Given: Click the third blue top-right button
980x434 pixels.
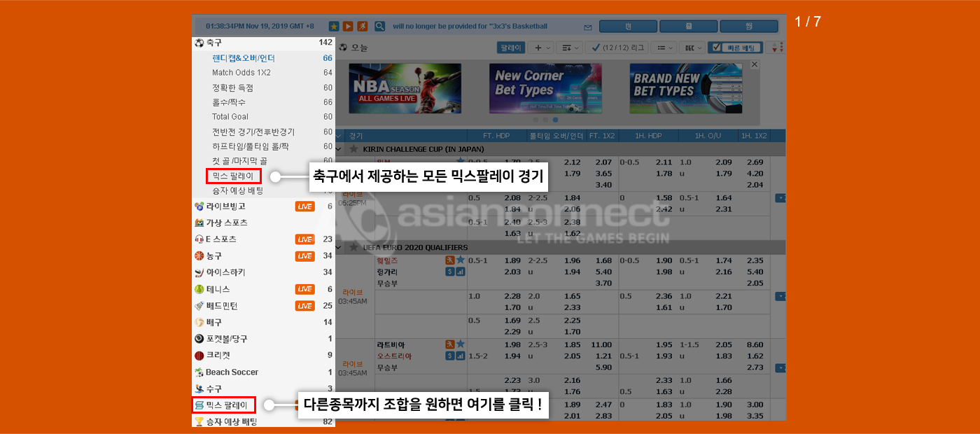Looking at the screenshot, I should click(x=749, y=27).
